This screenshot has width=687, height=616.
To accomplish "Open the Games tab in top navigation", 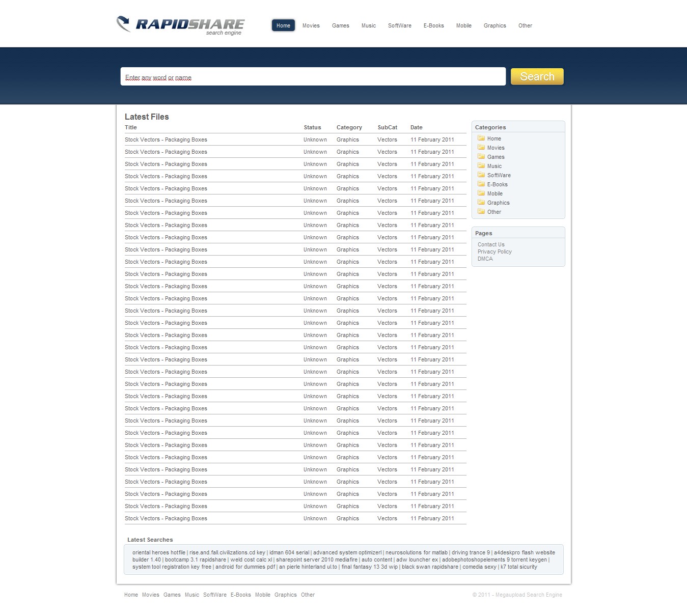I will (341, 25).
